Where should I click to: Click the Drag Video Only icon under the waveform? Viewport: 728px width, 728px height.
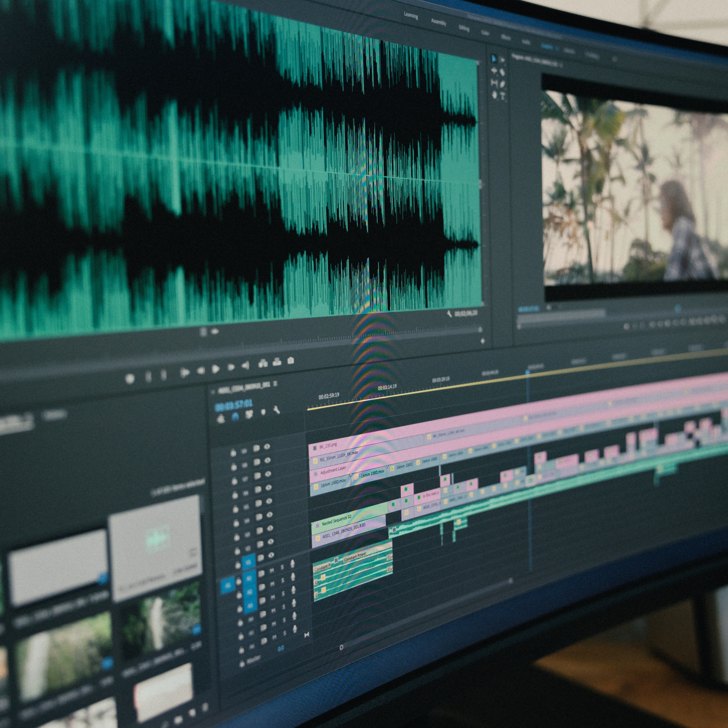203,332
